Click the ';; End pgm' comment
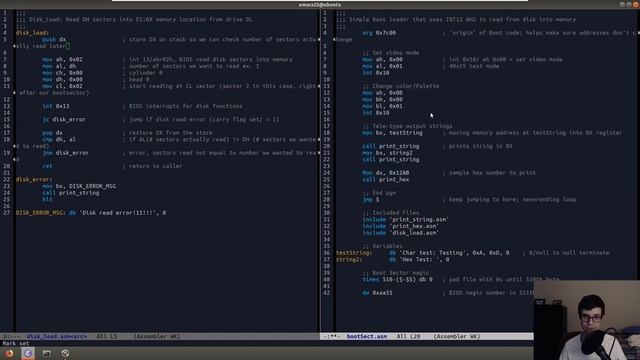Image resolution: width=640 pixels, height=360 pixels. 379,193
